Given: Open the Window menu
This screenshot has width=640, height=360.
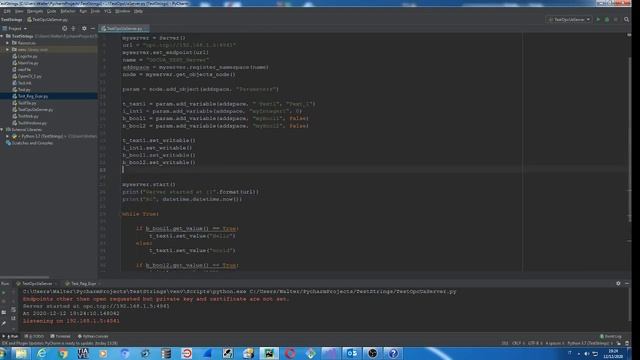Looking at the screenshot, I should tap(122, 11).
